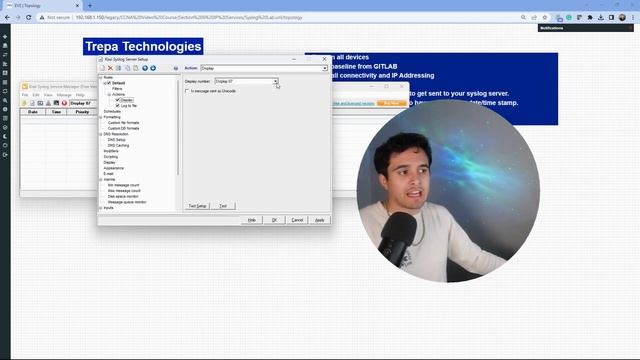Click the paste icon in Setup toolbar
This screenshot has height=360, width=640.
136,68
